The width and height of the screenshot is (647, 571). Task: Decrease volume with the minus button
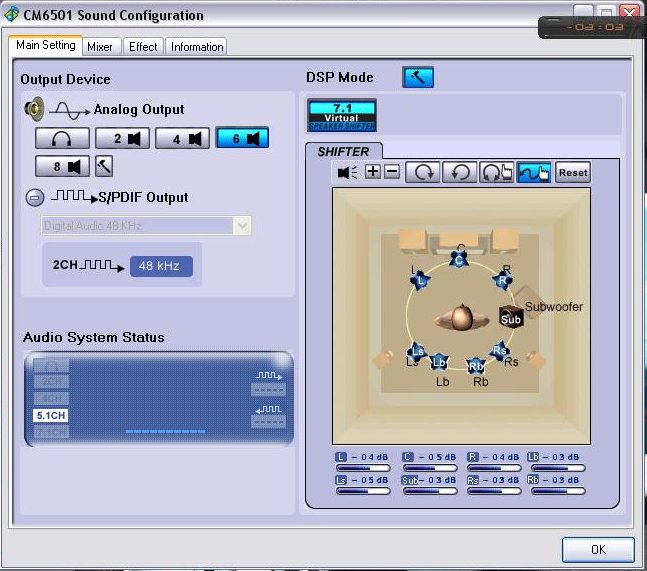tap(392, 171)
